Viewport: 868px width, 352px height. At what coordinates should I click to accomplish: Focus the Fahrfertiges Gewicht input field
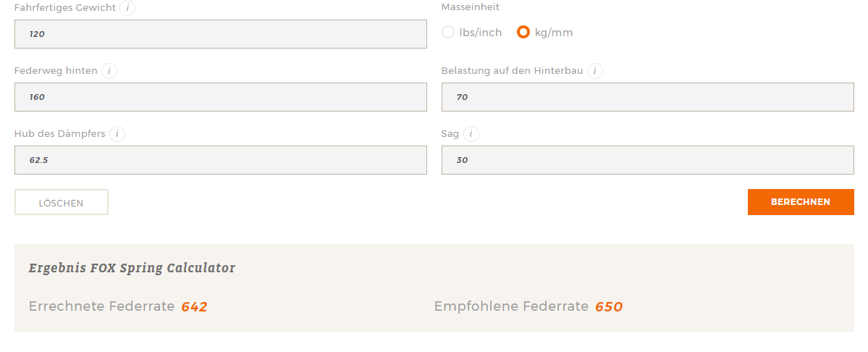221,34
